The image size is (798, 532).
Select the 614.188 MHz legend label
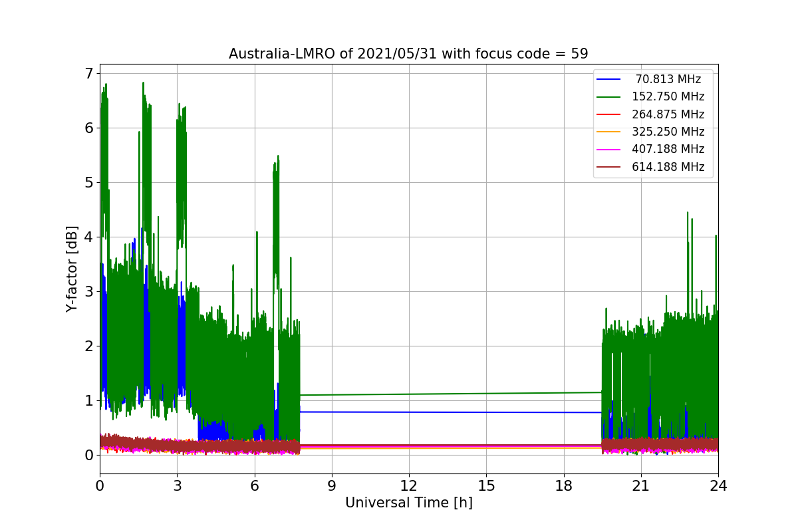(x=668, y=167)
